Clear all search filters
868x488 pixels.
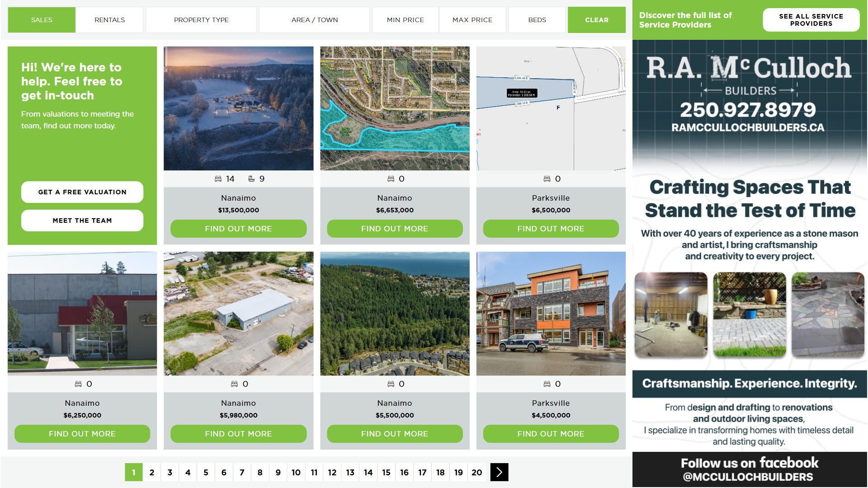click(597, 20)
